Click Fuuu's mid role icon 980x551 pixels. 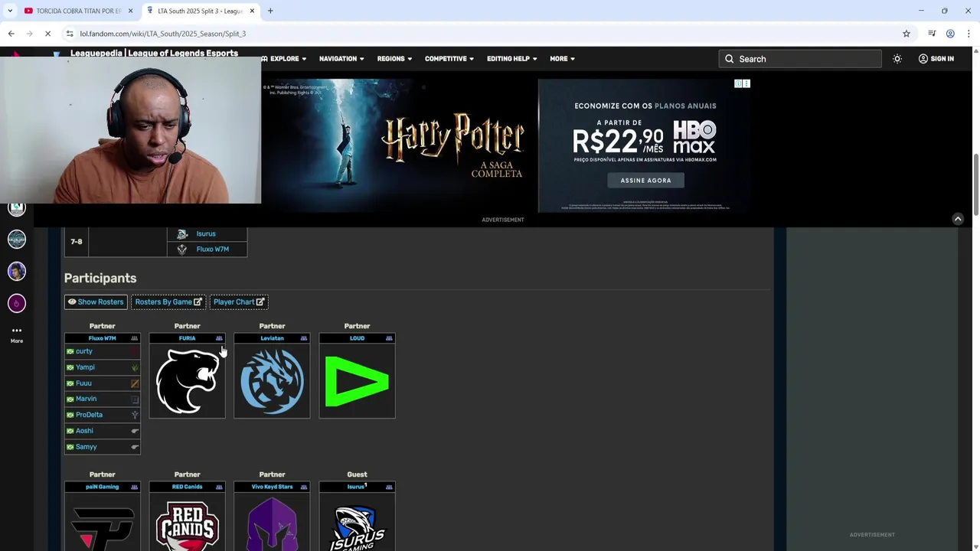[135, 383]
